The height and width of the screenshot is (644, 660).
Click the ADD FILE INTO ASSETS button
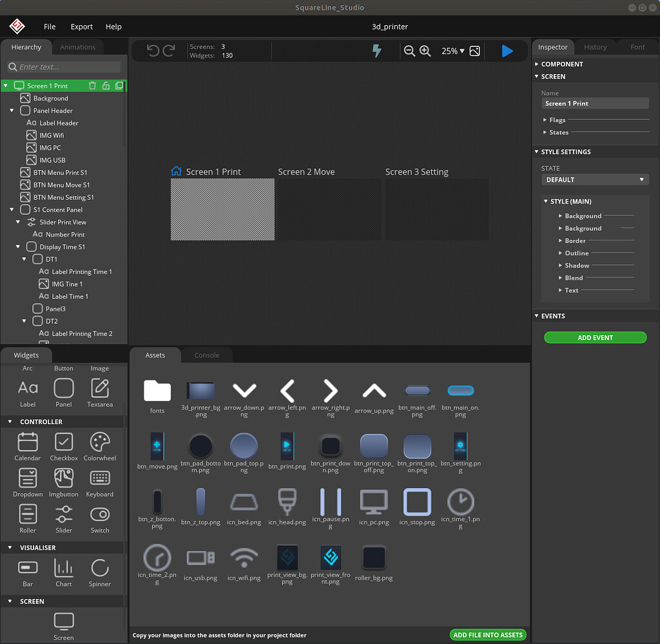click(x=488, y=634)
